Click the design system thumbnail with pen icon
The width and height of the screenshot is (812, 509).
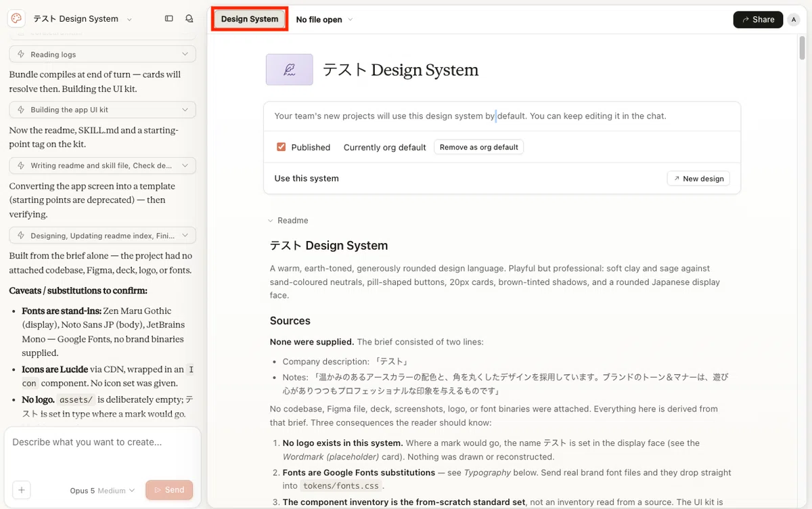(x=290, y=70)
